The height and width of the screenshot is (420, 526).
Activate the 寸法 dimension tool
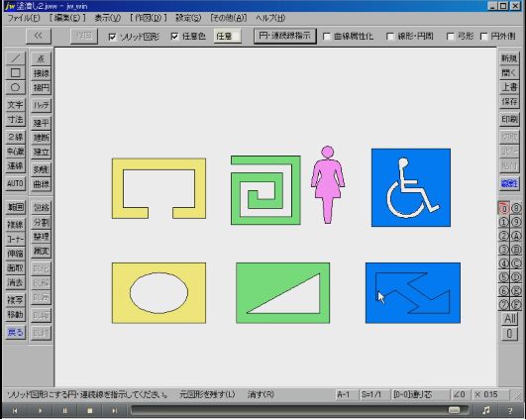pyautogui.click(x=16, y=120)
